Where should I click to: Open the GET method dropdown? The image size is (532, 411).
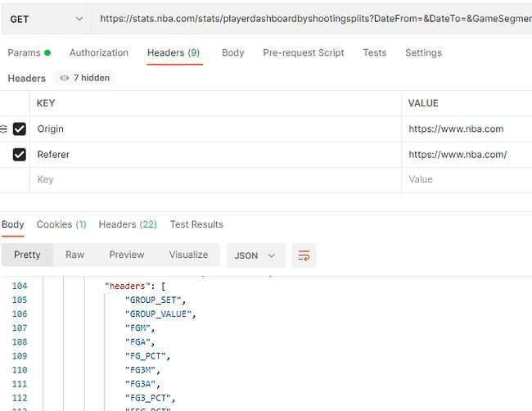(x=46, y=19)
